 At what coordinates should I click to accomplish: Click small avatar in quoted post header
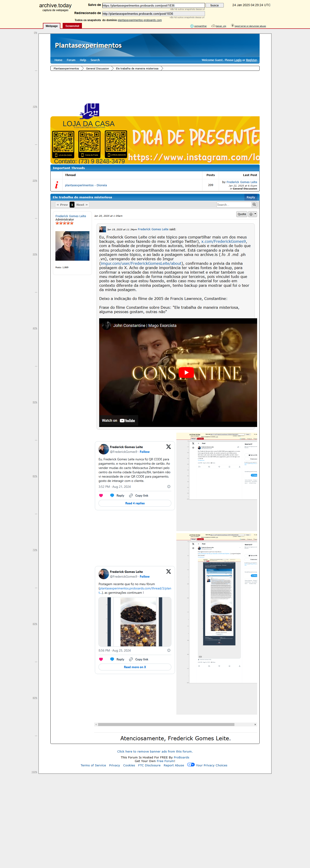click(x=102, y=229)
